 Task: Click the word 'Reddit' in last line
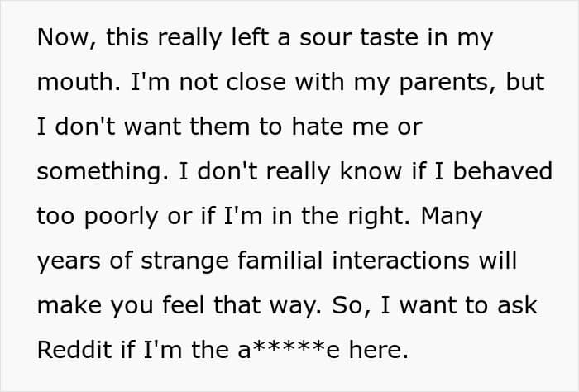click(x=74, y=350)
